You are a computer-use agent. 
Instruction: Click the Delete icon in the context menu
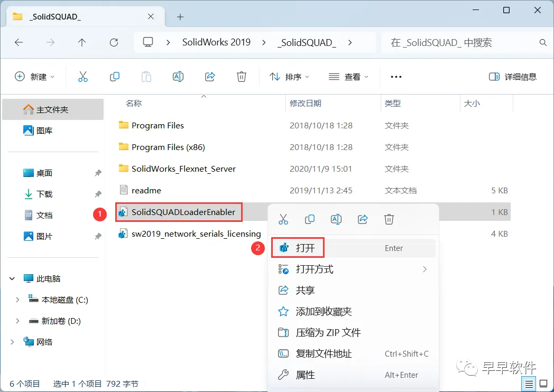tap(389, 219)
